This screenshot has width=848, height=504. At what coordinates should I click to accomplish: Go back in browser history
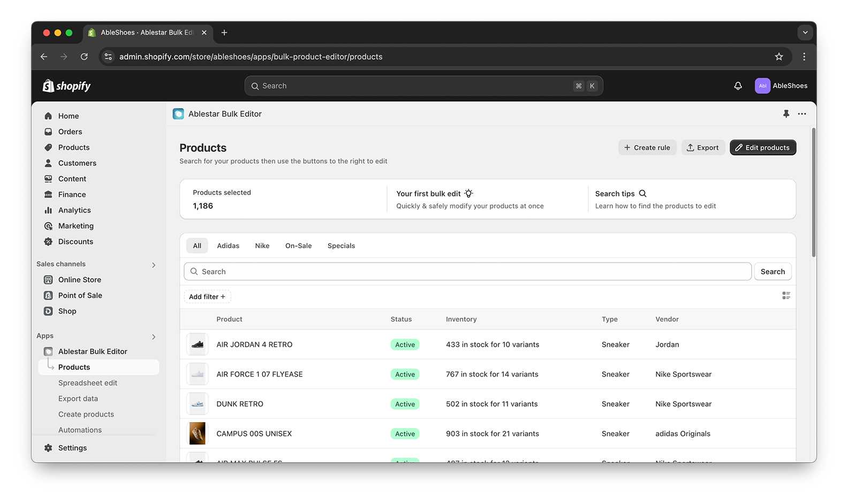coord(44,57)
